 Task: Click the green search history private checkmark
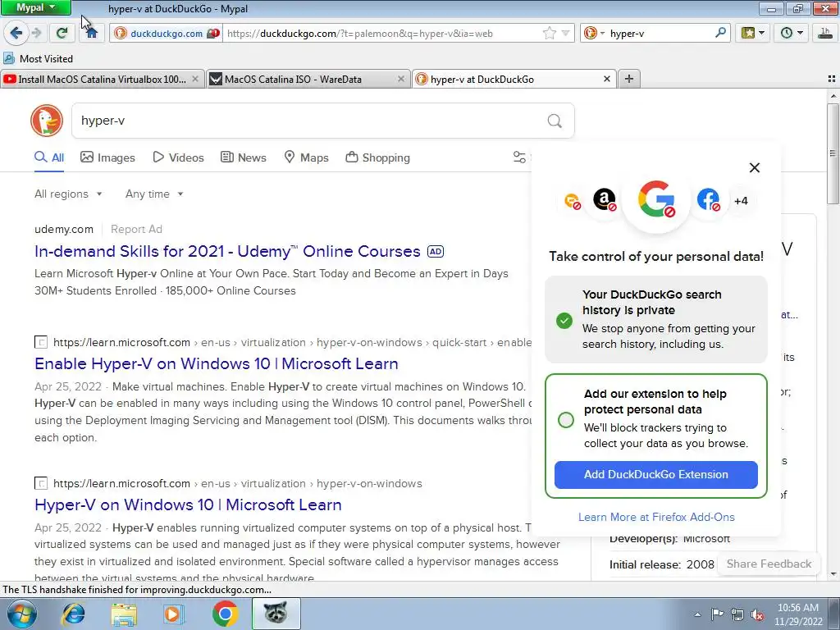click(564, 321)
